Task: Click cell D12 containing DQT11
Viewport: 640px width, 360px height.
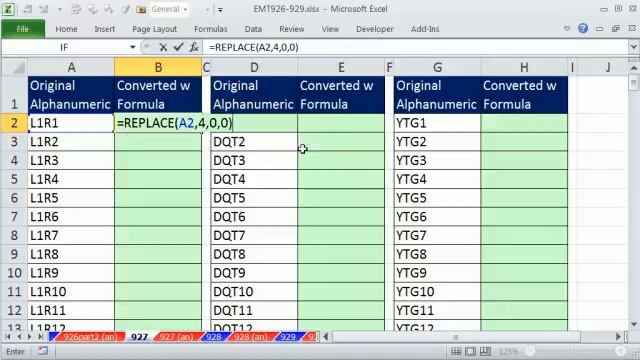Action: pos(254,311)
